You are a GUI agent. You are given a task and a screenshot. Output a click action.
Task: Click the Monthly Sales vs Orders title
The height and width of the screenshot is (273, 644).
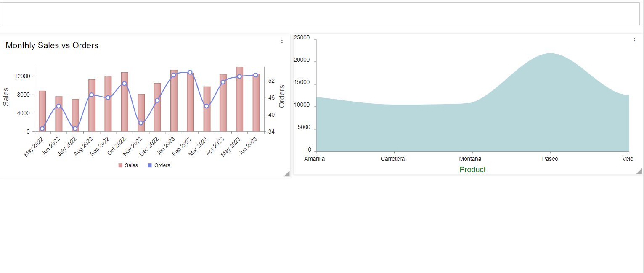tap(52, 45)
